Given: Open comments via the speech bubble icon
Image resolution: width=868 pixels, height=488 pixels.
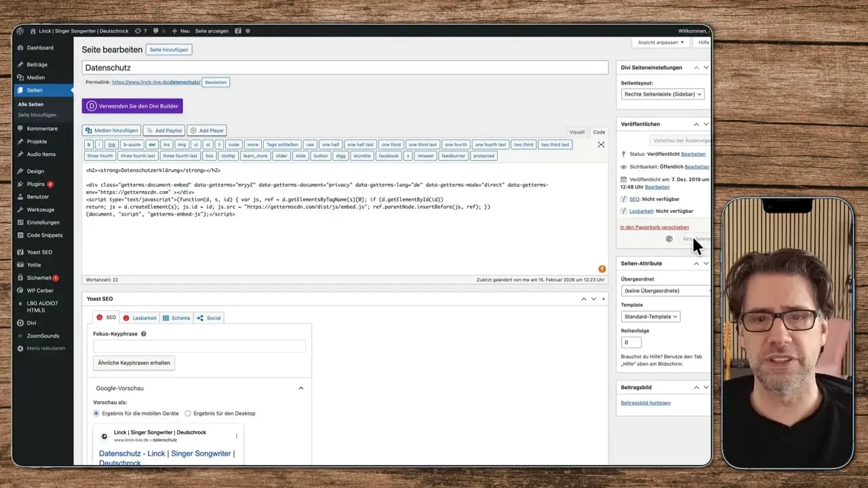Looking at the screenshot, I should pyautogui.click(x=155, y=31).
